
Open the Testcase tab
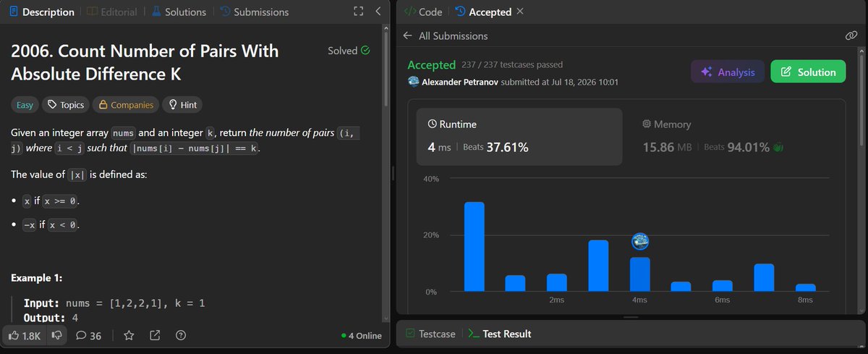click(430, 334)
